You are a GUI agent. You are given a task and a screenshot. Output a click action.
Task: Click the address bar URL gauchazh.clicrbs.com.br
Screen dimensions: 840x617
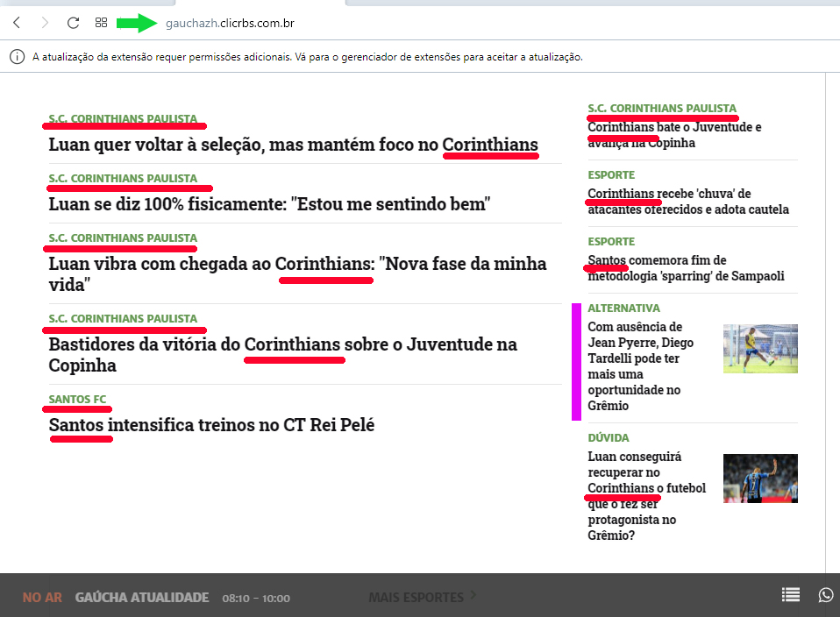(x=230, y=23)
